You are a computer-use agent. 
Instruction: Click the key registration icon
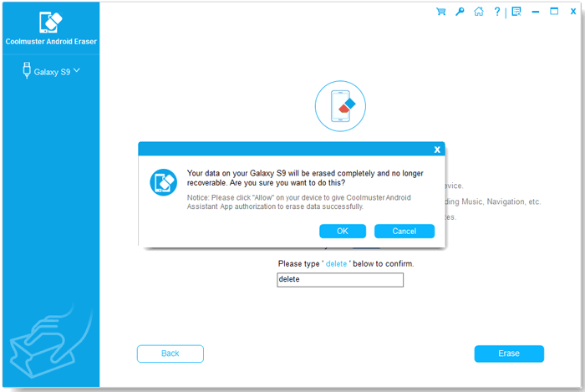pos(460,12)
